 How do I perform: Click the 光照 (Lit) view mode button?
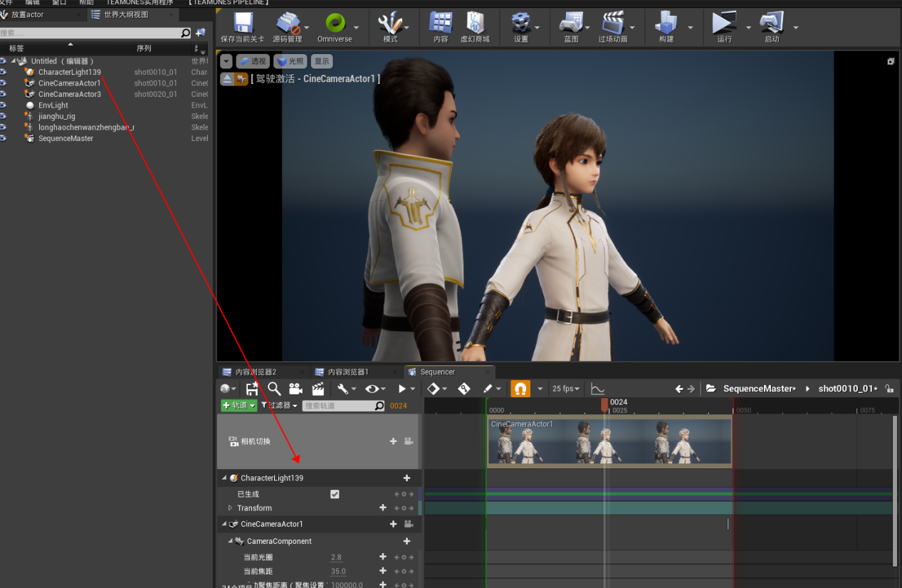pyautogui.click(x=290, y=62)
